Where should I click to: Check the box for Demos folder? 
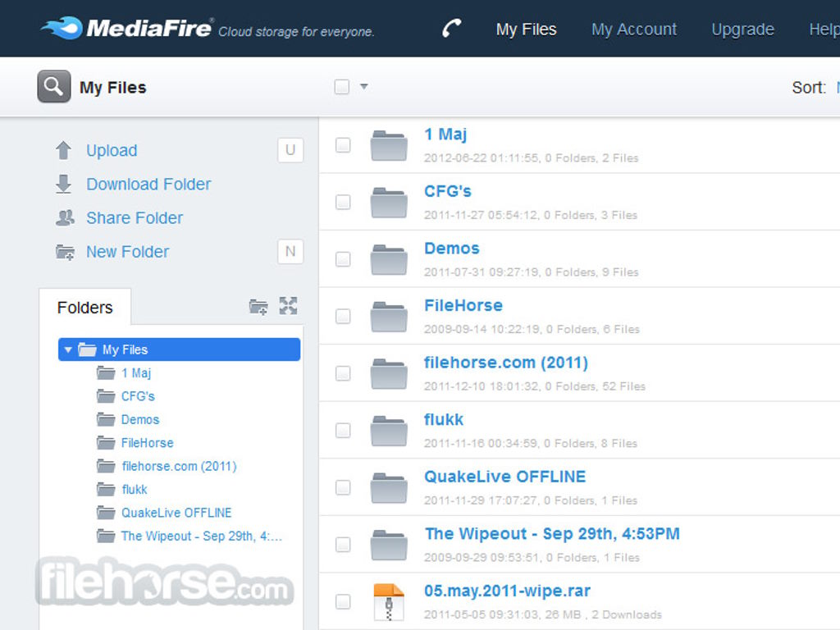(x=343, y=259)
